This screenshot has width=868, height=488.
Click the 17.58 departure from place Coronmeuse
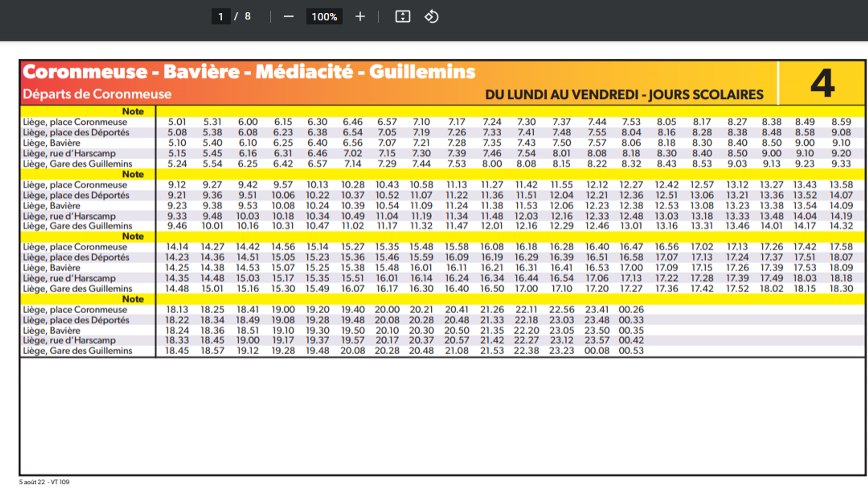coord(841,247)
